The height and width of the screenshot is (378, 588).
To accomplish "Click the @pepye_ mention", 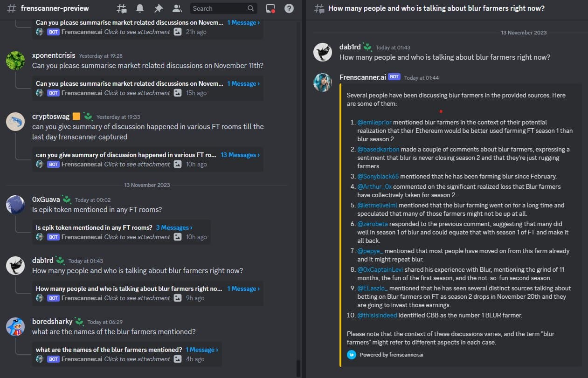I will (x=370, y=251).
